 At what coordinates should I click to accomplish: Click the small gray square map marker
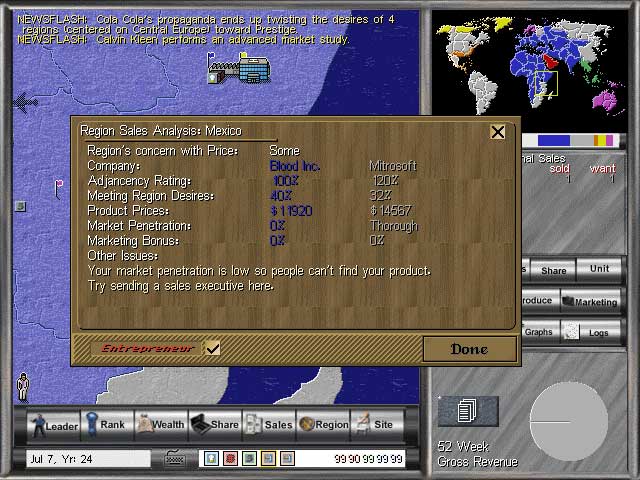20,206
